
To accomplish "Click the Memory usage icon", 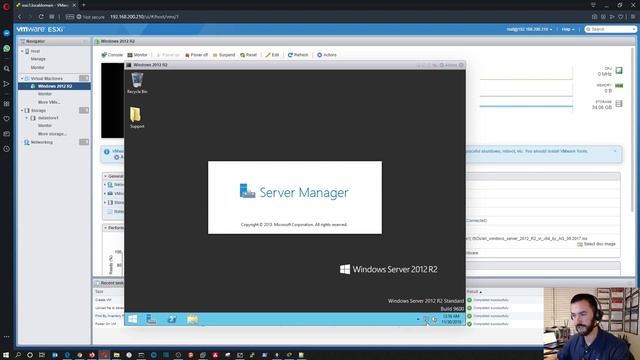I will tap(619, 86).
